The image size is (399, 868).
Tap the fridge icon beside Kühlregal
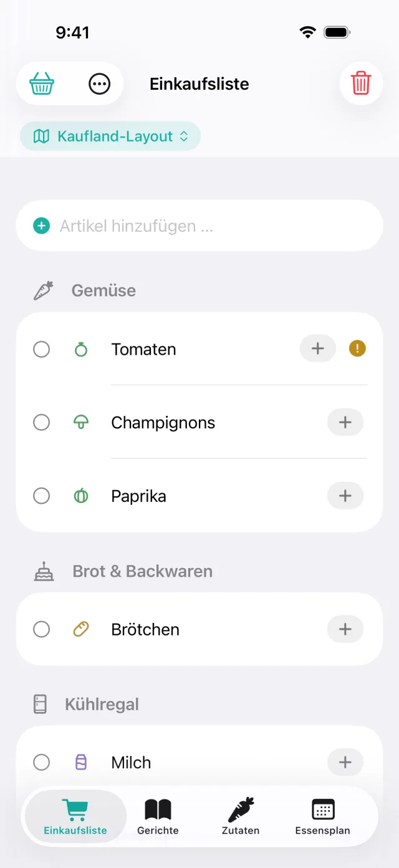point(40,705)
